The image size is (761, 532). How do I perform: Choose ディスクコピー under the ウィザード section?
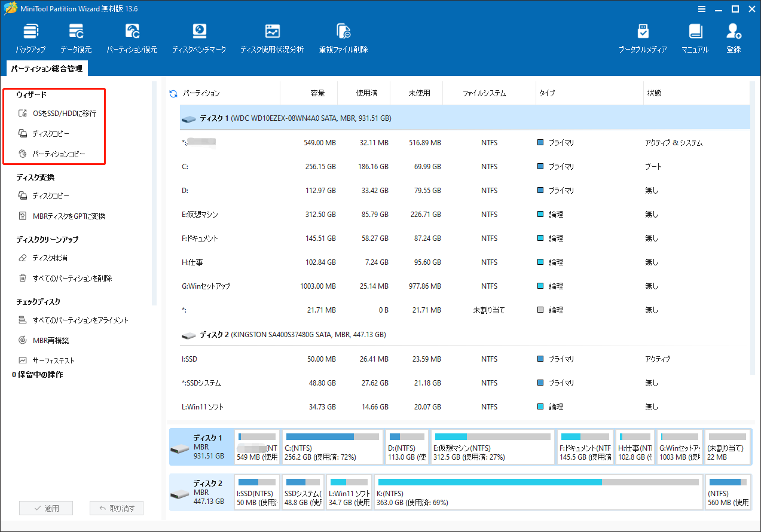coord(44,133)
